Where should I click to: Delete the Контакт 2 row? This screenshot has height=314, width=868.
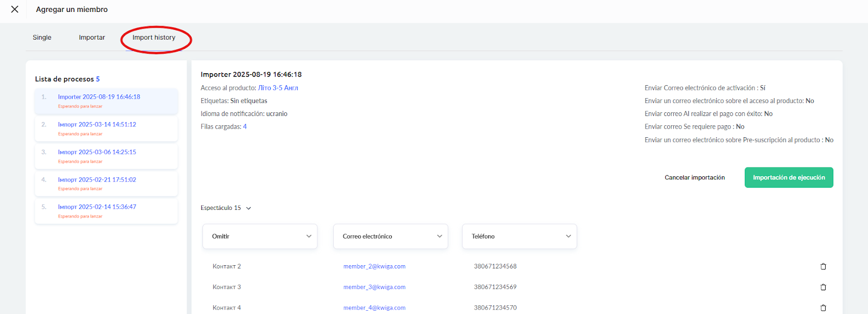click(x=823, y=266)
